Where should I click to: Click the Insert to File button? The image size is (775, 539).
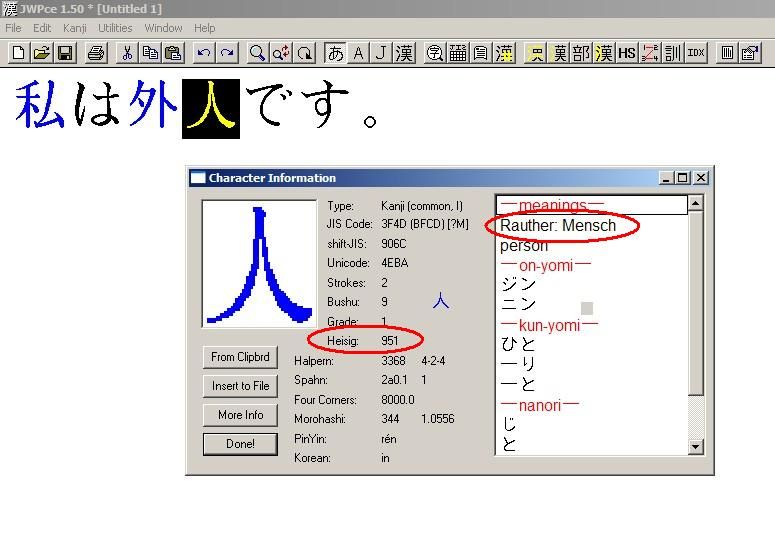tap(240, 386)
